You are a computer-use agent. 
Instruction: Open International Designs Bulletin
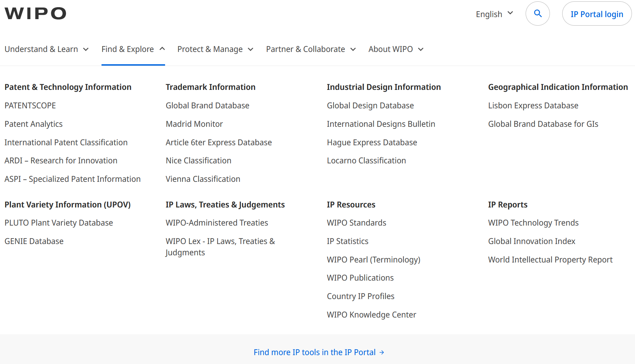point(381,124)
